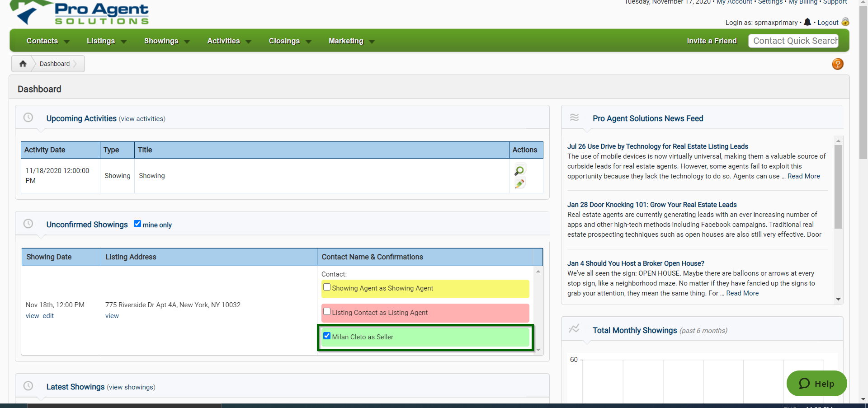Open the Showings menu
Image resolution: width=868 pixels, height=408 pixels.
pos(161,41)
